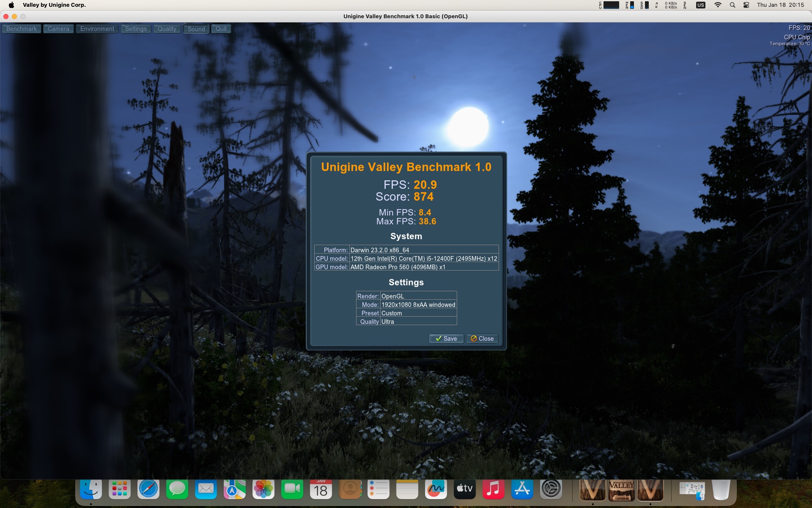Open Control Center in menu bar
This screenshot has width=812, height=508.
click(746, 5)
